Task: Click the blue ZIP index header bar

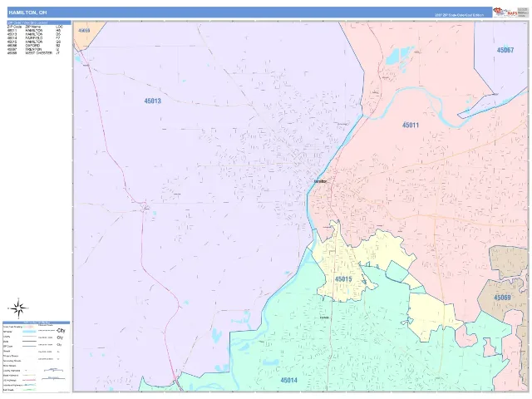Action: (x=39, y=22)
